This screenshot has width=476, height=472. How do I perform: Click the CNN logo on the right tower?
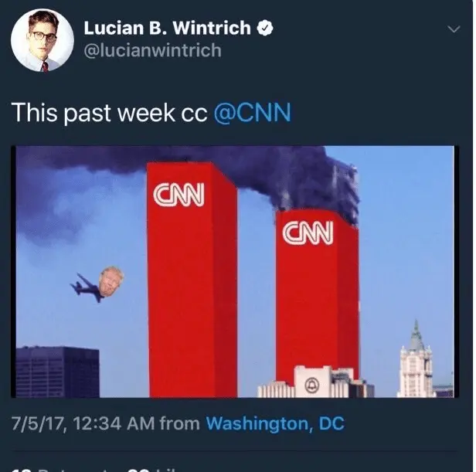click(x=308, y=233)
